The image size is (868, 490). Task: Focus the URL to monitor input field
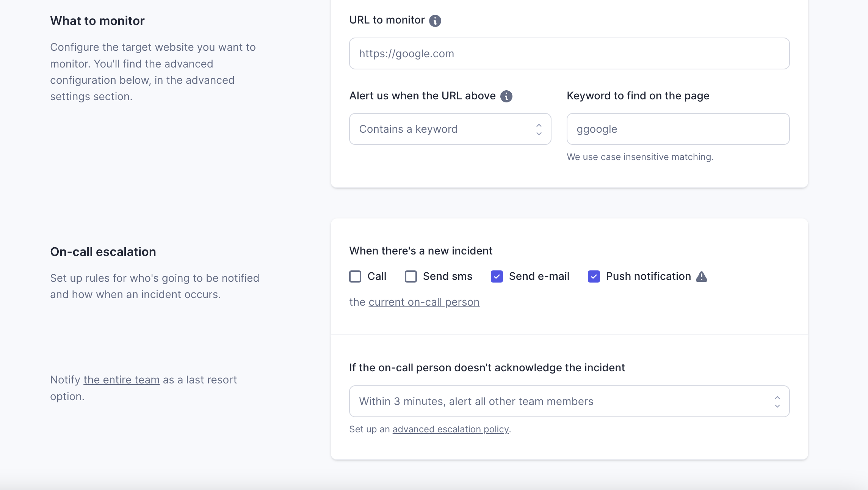(x=569, y=53)
